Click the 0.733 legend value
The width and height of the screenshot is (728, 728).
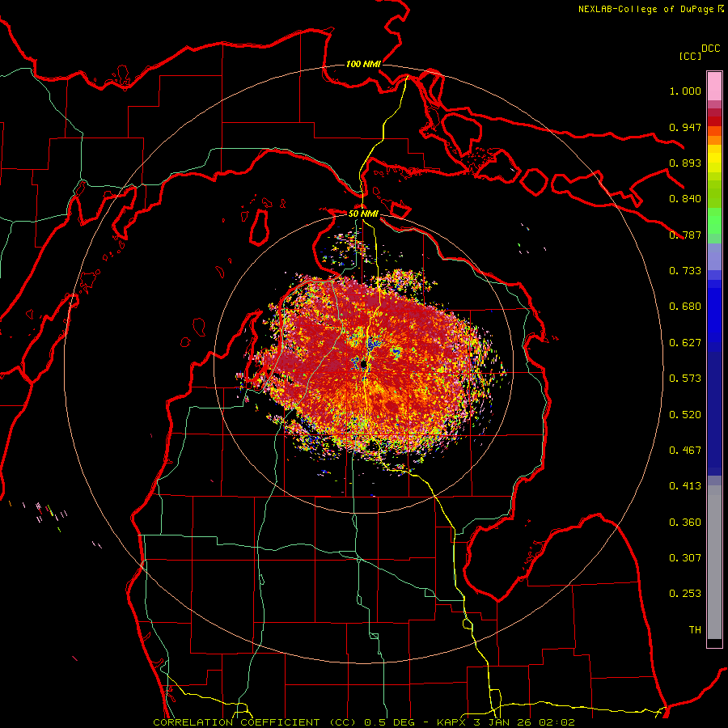[685, 271]
